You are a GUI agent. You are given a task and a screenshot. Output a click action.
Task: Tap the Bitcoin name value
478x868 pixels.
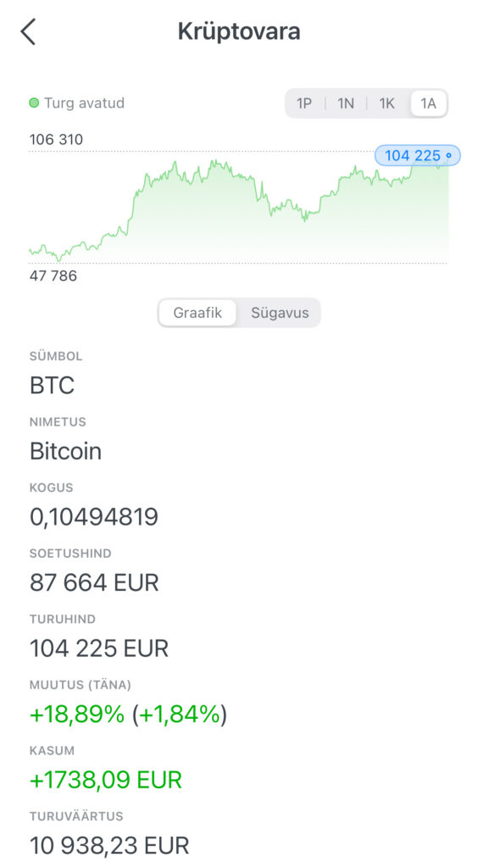[x=66, y=451]
